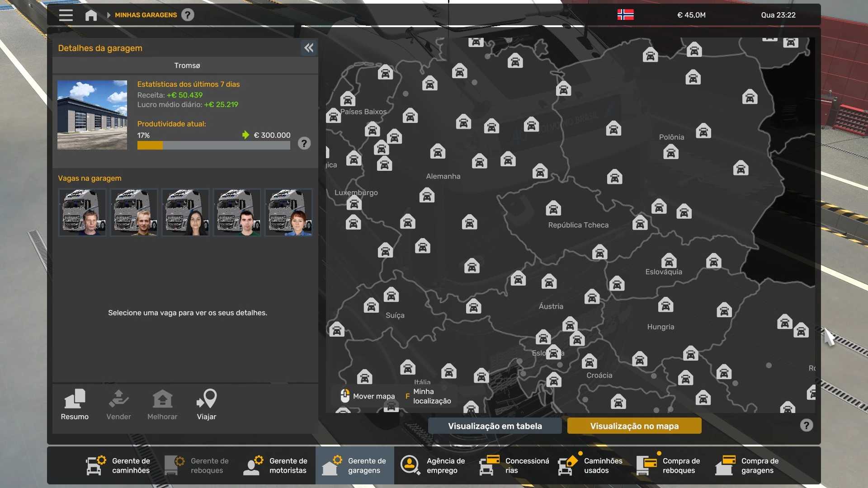Click the Minha localização map button
The image size is (868, 488).
click(x=431, y=396)
